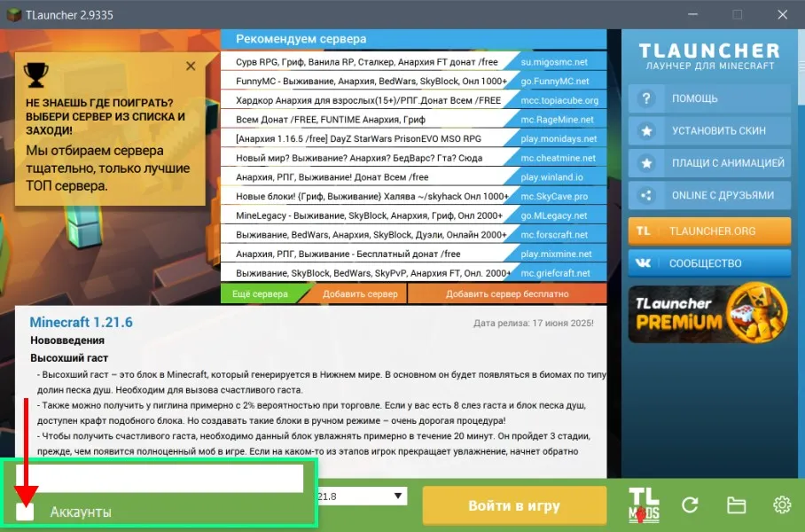The height and width of the screenshot is (532, 805).
Task: Open TLAUNCHER.ORG link button
Action: [x=709, y=231]
